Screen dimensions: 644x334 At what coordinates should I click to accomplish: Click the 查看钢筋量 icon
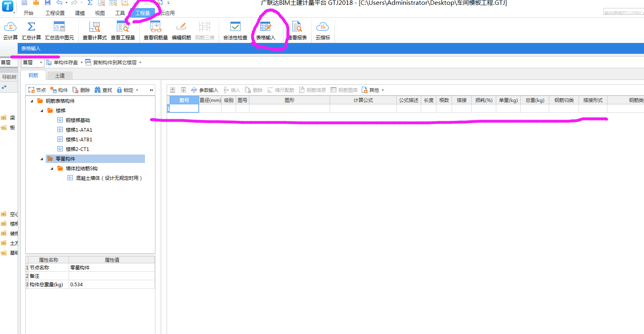(156, 27)
